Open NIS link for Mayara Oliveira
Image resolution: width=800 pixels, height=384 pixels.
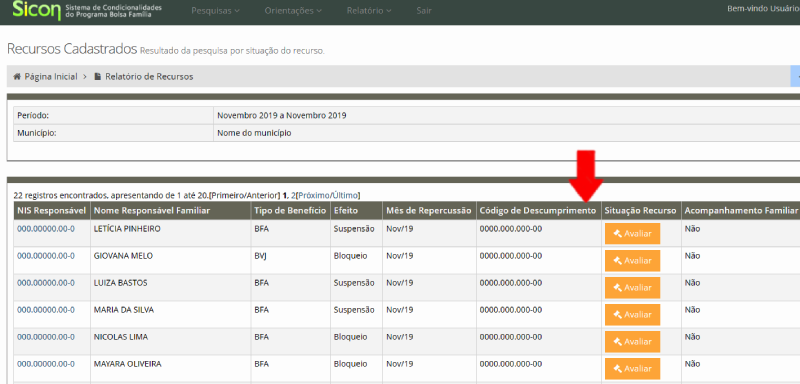click(x=46, y=364)
